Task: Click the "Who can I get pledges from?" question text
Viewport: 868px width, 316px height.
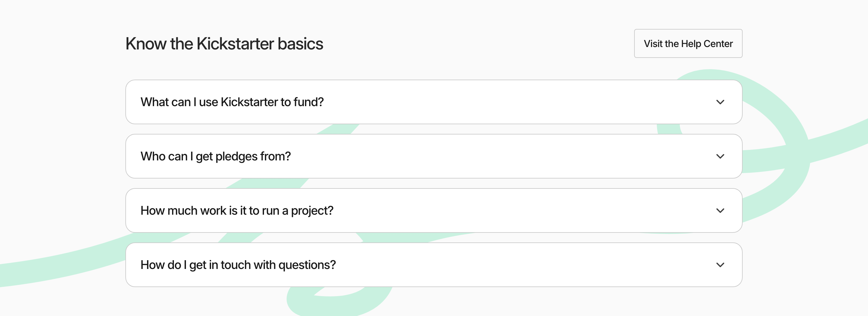Action: [216, 156]
